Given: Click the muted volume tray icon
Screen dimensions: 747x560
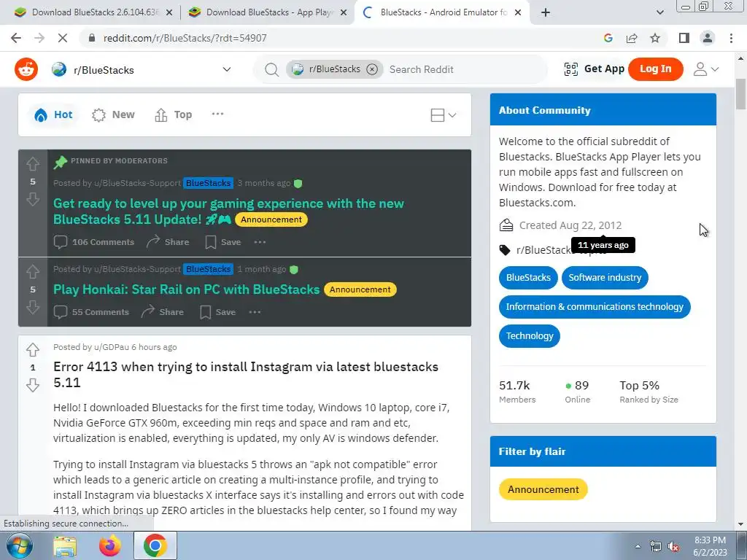Looking at the screenshot, I should click(673, 547).
